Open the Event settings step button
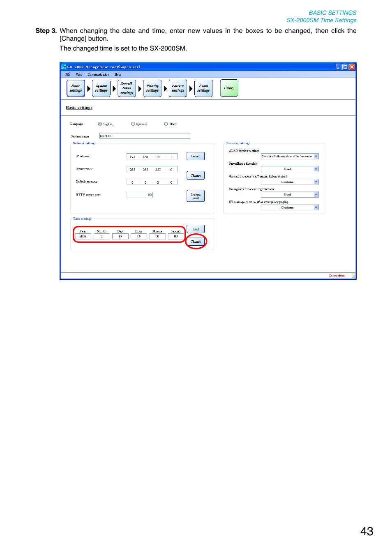The height and width of the screenshot is (555, 392). click(x=203, y=88)
